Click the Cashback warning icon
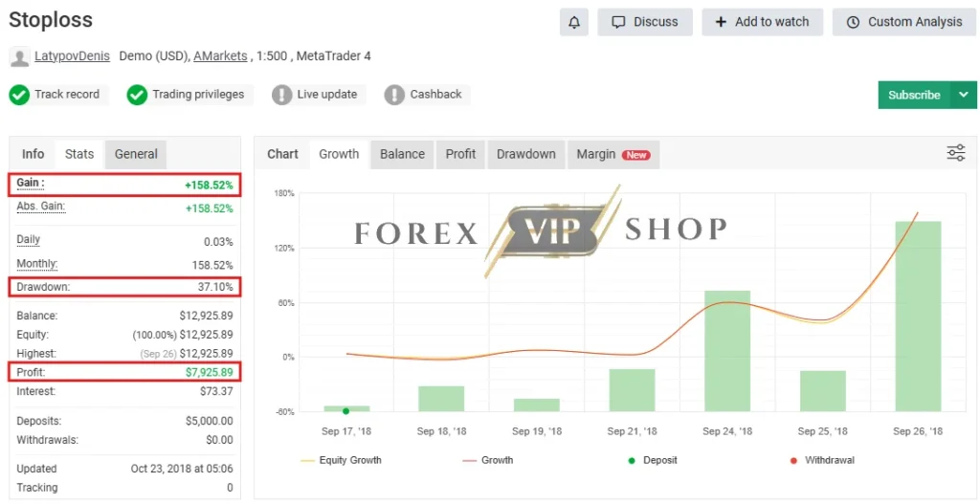Screen dimensions: 980x504 tap(394, 95)
